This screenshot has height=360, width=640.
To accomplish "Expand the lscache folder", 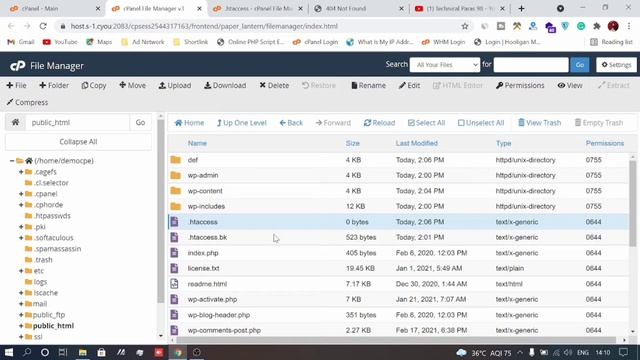I will pyautogui.click(x=21, y=293).
